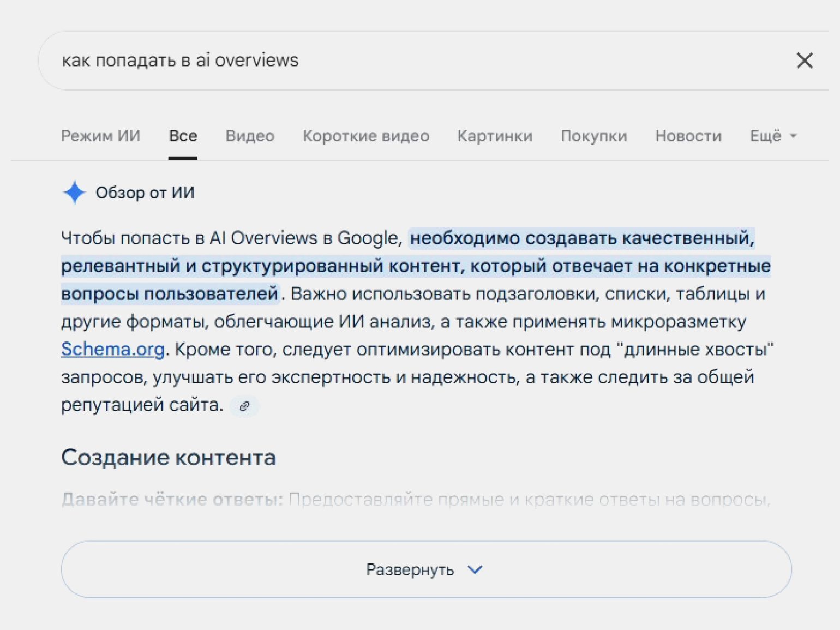Click the Создание контента heading
This screenshot has width=840, height=630.
click(168, 458)
